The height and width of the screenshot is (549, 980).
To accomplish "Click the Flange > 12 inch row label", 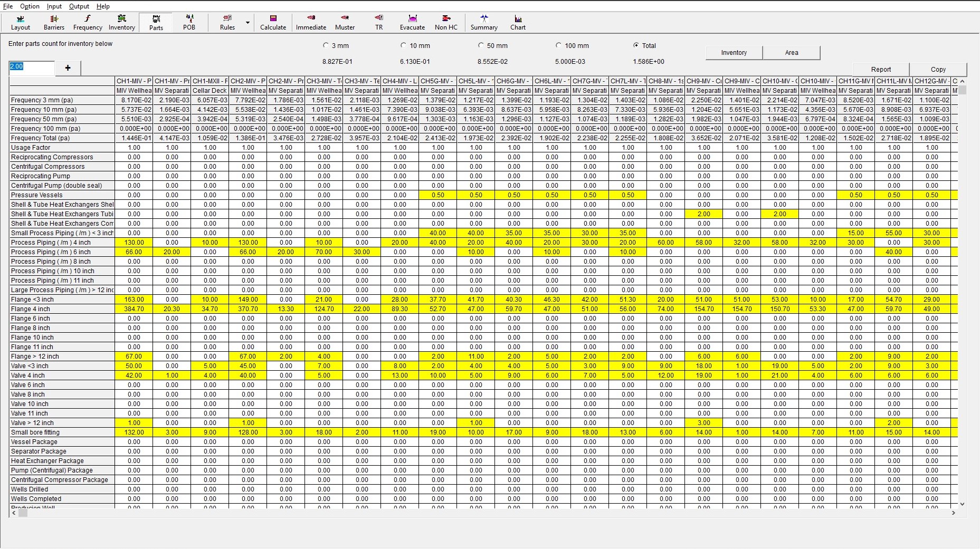I will 62,357.
